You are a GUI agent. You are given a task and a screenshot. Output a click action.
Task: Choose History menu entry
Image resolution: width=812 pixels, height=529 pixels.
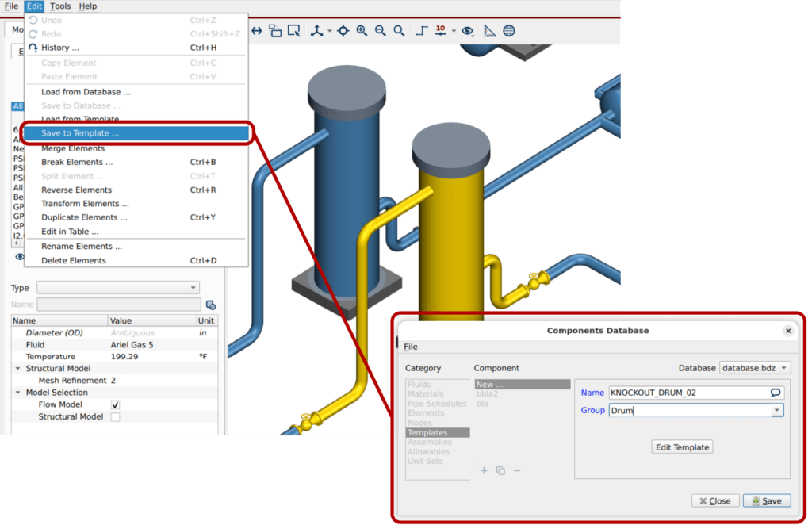[x=136, y=48]
